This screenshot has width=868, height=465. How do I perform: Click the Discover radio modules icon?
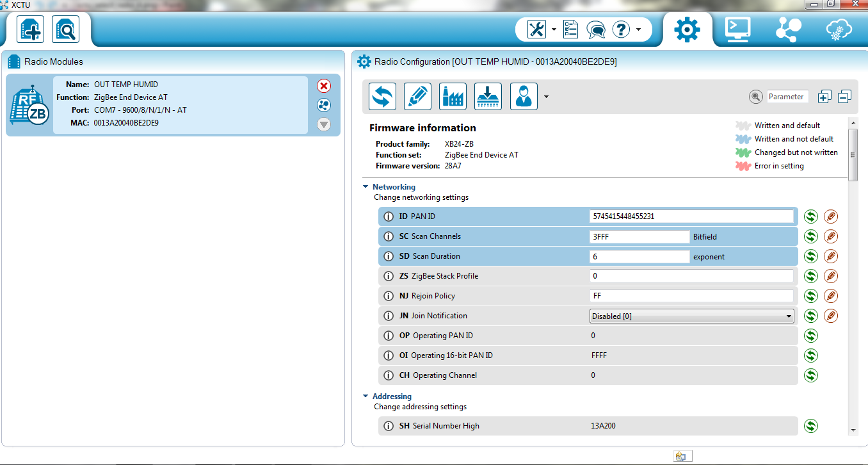tap(65, 29)
